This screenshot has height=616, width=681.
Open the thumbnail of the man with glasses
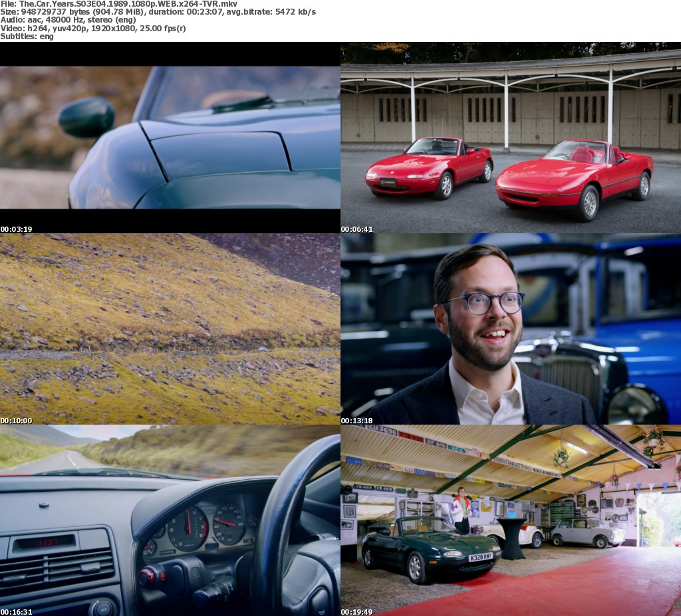510,329
